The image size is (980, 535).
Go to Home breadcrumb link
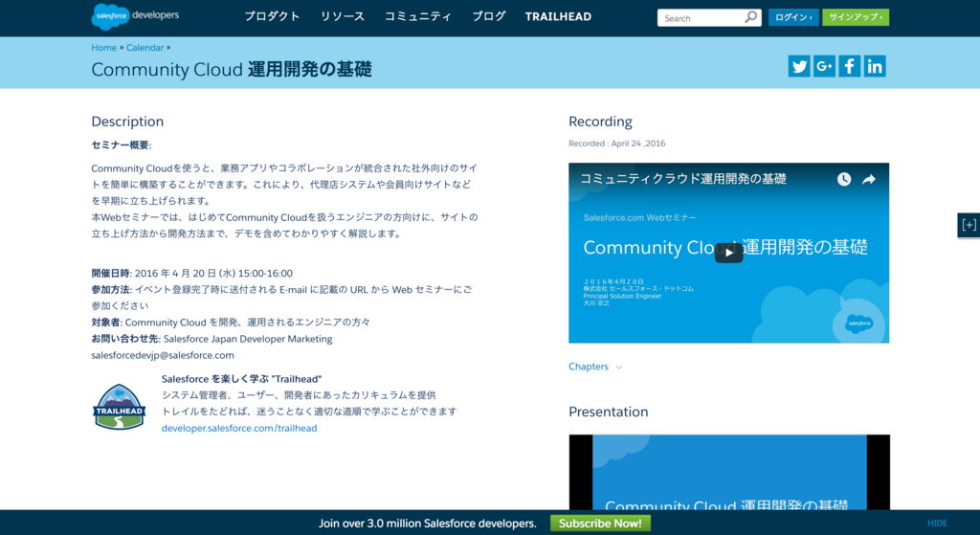point(103,48)
